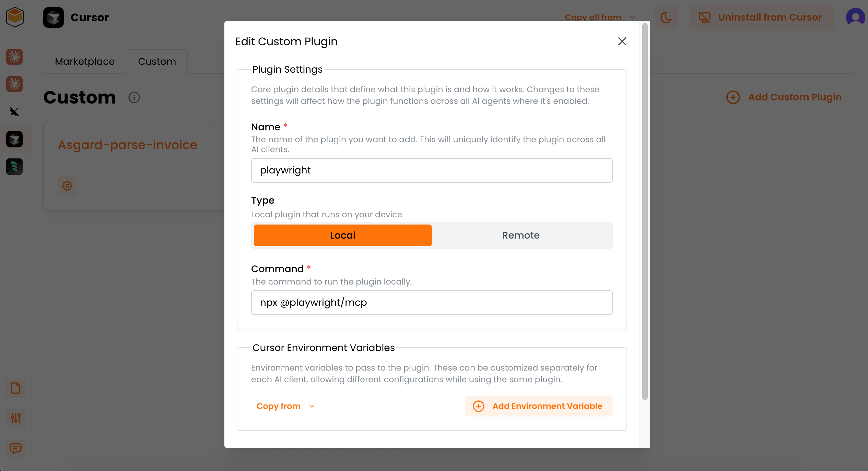The height and width of the screenshot is (471, 868).
Task: Click the Command input field
Action: point(432,303)
